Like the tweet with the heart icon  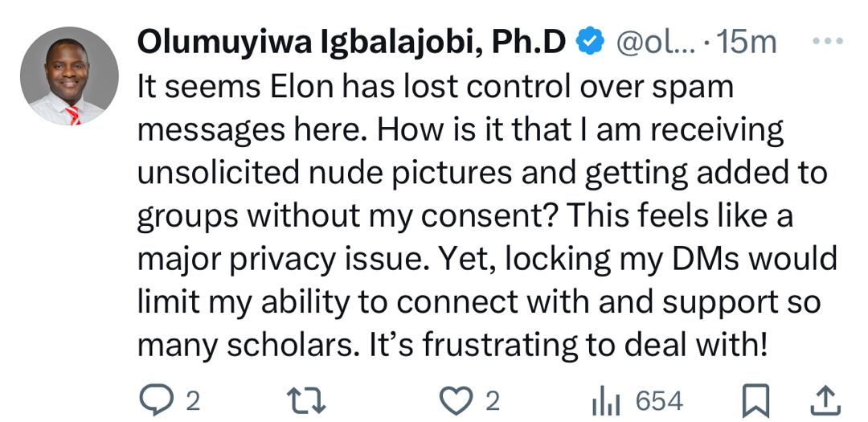click(x=455, y=401)
